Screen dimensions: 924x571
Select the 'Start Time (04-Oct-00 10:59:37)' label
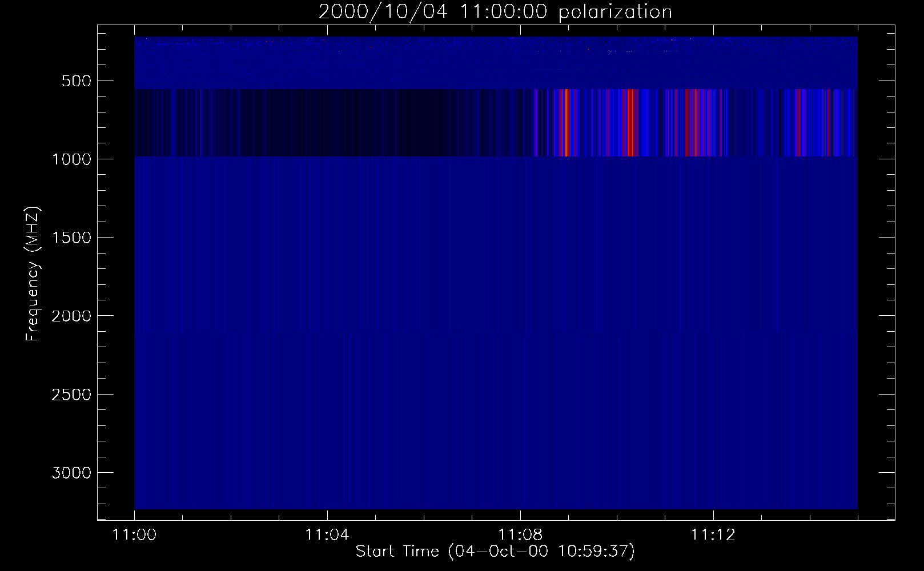(x=495, y=552)
